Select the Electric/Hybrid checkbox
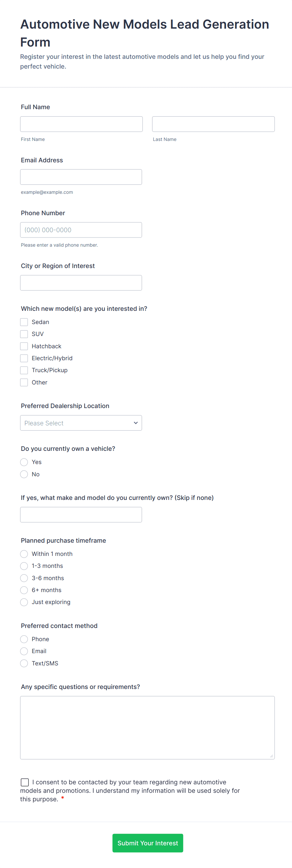The height and width of the screenshot is (868, 292). click(24, 358)
